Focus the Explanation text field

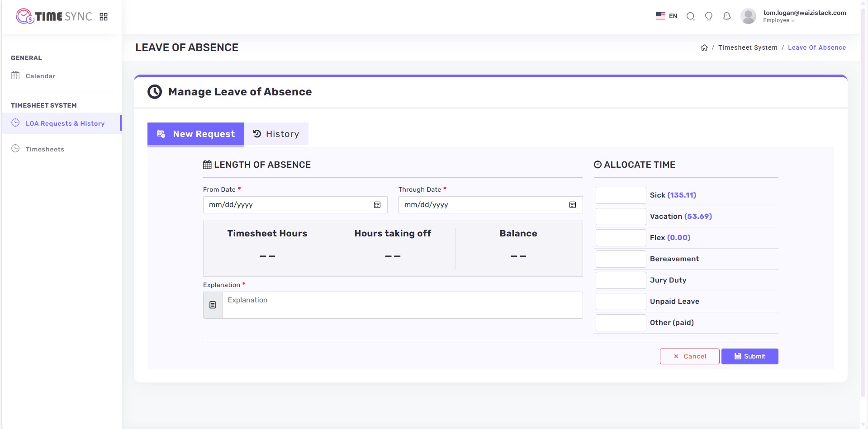[x=402, y=305]
